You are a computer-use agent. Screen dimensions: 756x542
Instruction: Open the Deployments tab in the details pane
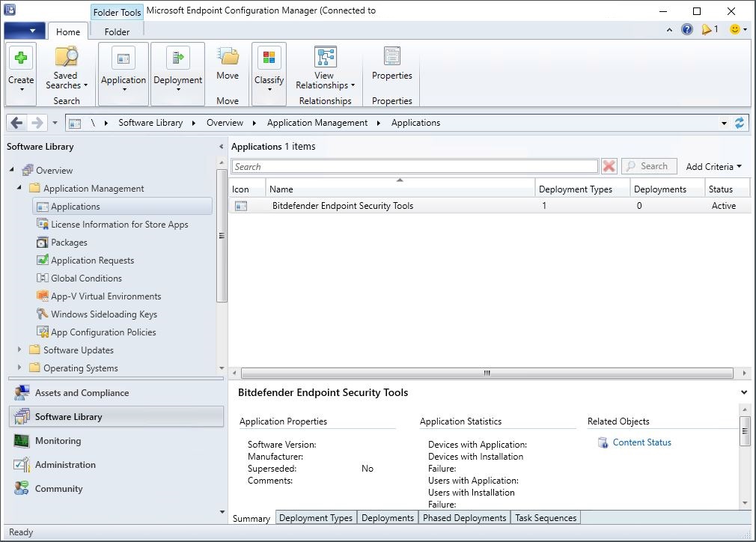pyautogui.click(x=388, y=517)
